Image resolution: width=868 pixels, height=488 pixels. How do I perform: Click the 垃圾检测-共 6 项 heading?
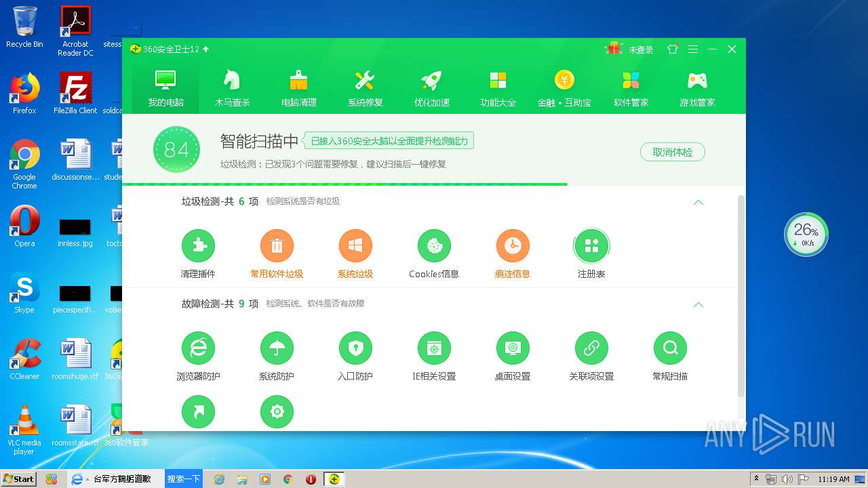pos(220,201)
